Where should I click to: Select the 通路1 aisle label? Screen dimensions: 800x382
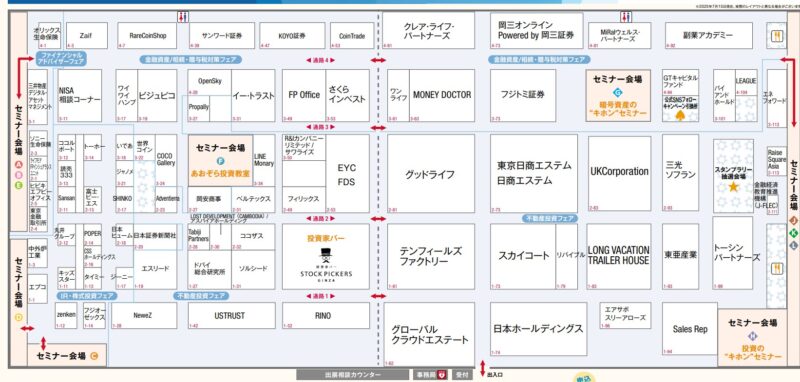(x=320, y=296)
